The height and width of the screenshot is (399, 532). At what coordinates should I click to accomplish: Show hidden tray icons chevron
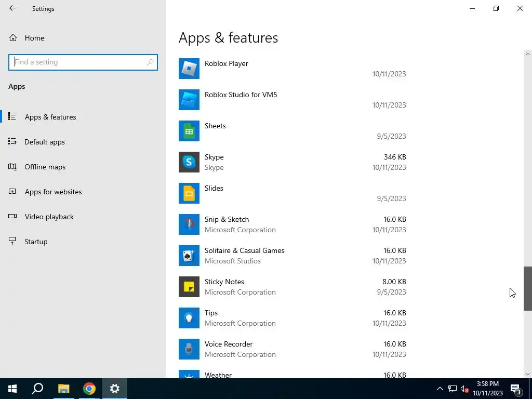click(440, 389)
